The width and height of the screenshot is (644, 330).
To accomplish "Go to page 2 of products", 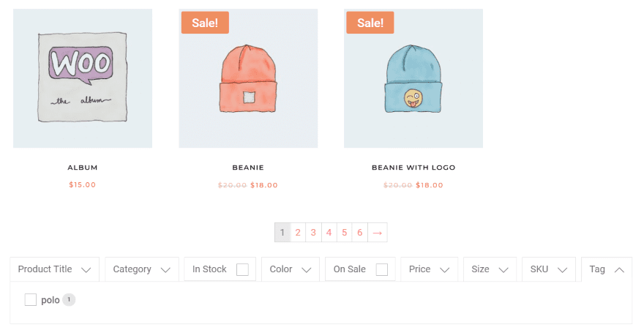I will click(298, 233).
